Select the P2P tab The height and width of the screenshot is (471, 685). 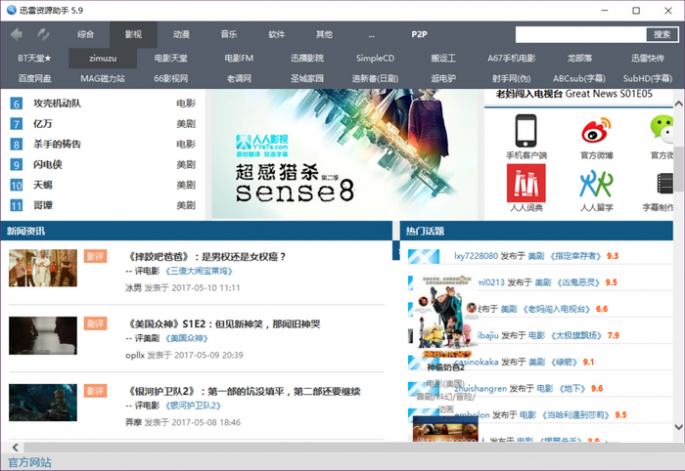pyautogui.click(x=419, y=34)
